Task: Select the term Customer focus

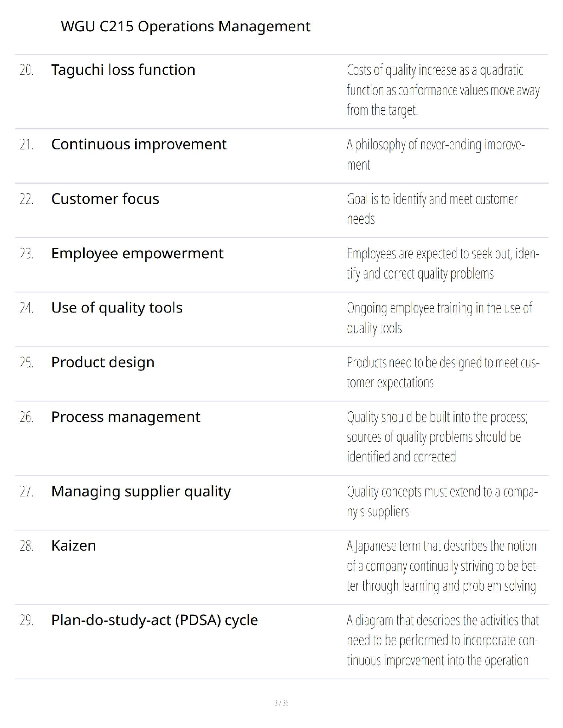Action: tap(105, 199)
